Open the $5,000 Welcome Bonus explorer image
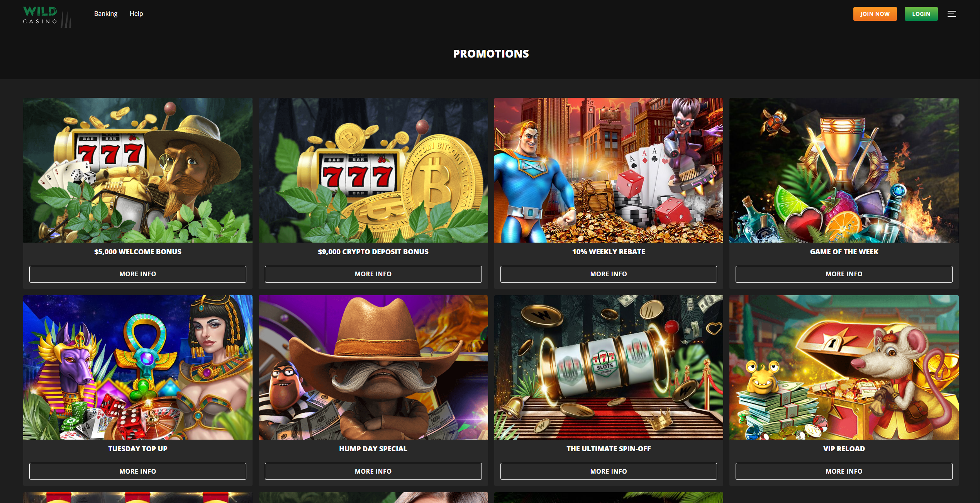980x503 pixels. click(138, 170)
